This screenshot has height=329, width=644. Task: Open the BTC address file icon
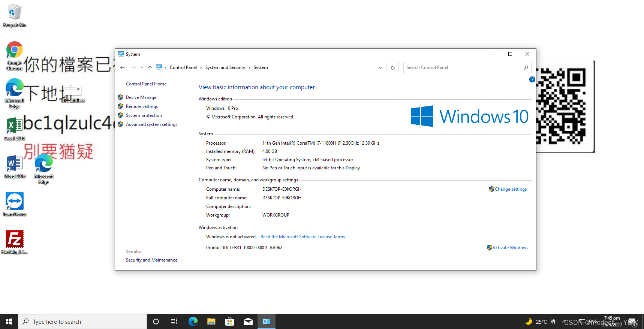(73, 94)
